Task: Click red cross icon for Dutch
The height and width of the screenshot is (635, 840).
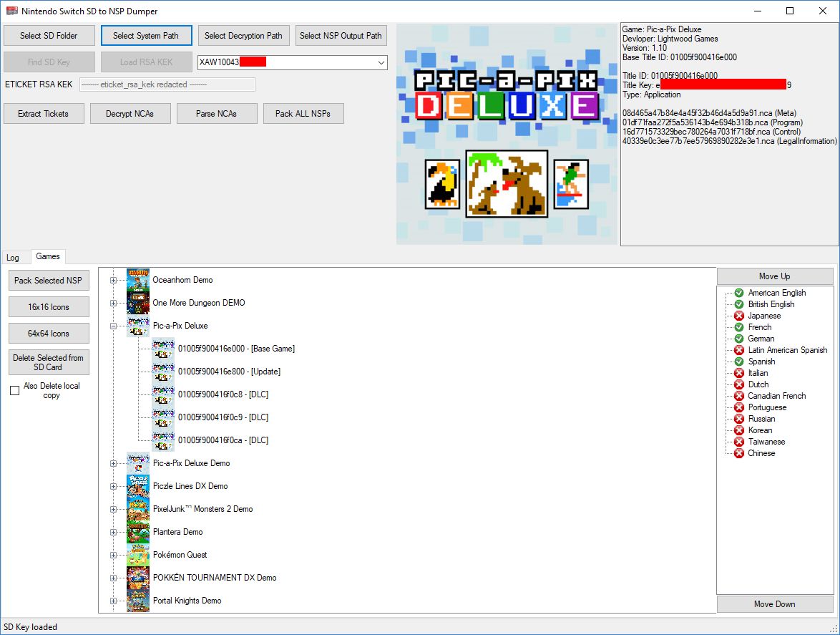Action: [738, 384]
